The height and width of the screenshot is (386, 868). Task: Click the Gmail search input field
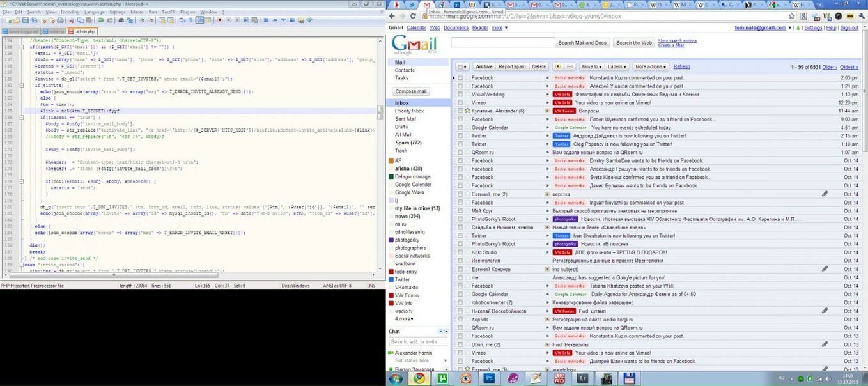point(502,43)
